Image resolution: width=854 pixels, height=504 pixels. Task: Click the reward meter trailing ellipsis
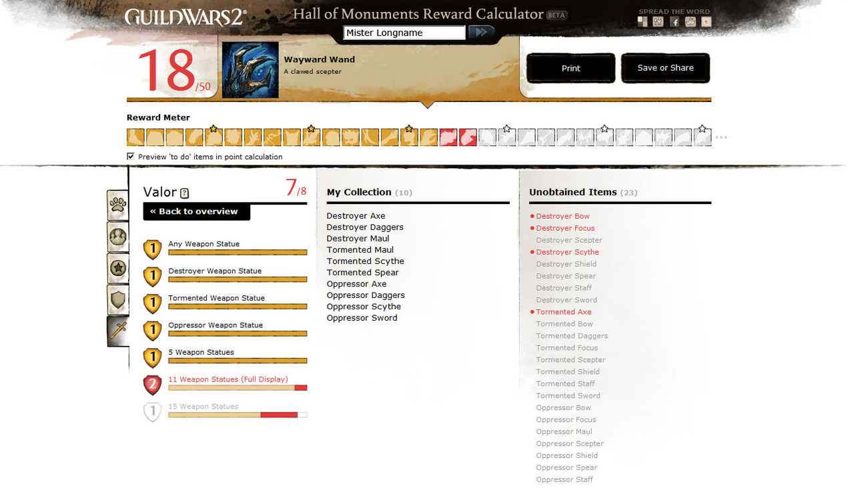click(721, 138)
